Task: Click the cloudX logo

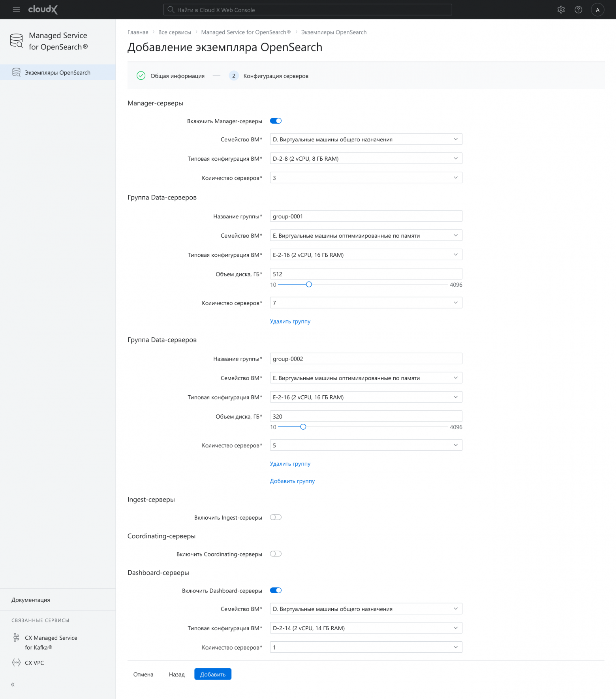Action: coord(43,9)
